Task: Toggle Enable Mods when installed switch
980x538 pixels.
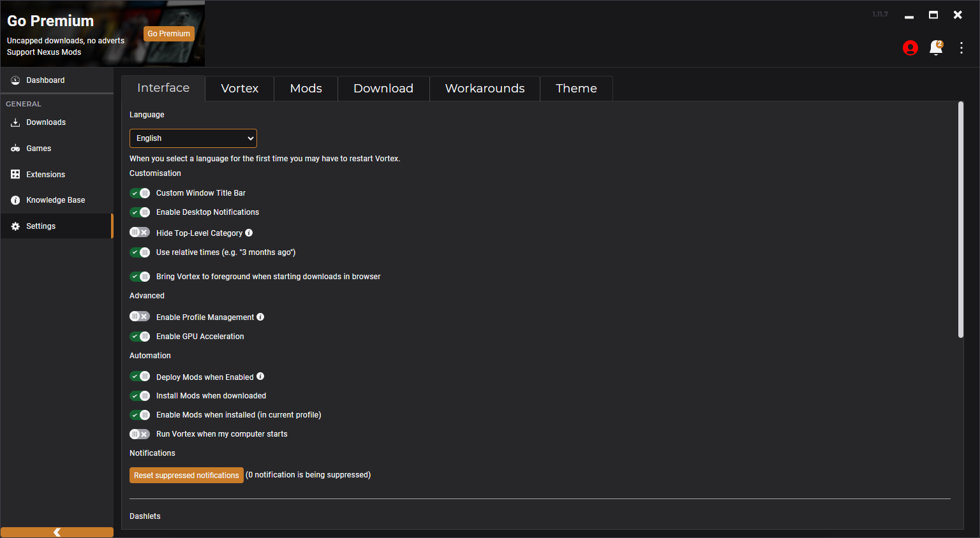Action: tap(140, 415)
